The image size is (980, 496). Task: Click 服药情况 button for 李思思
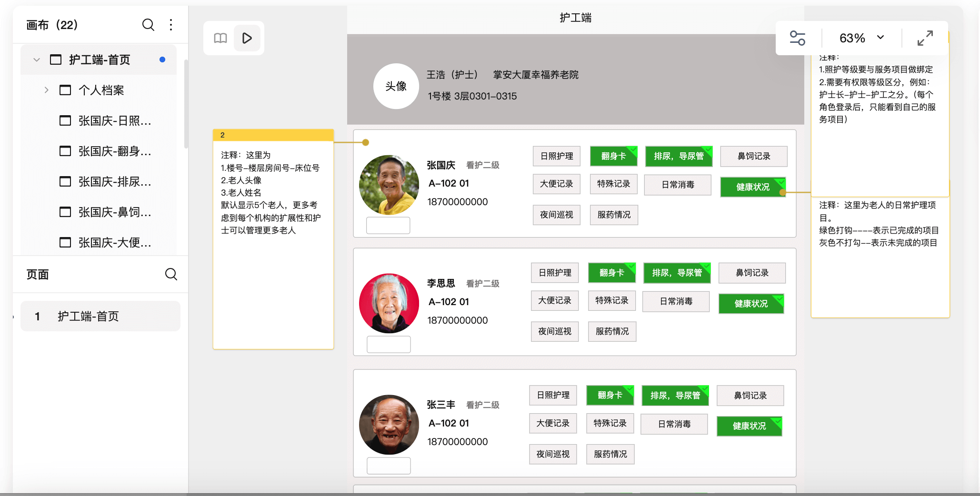(x=612, y=331)
